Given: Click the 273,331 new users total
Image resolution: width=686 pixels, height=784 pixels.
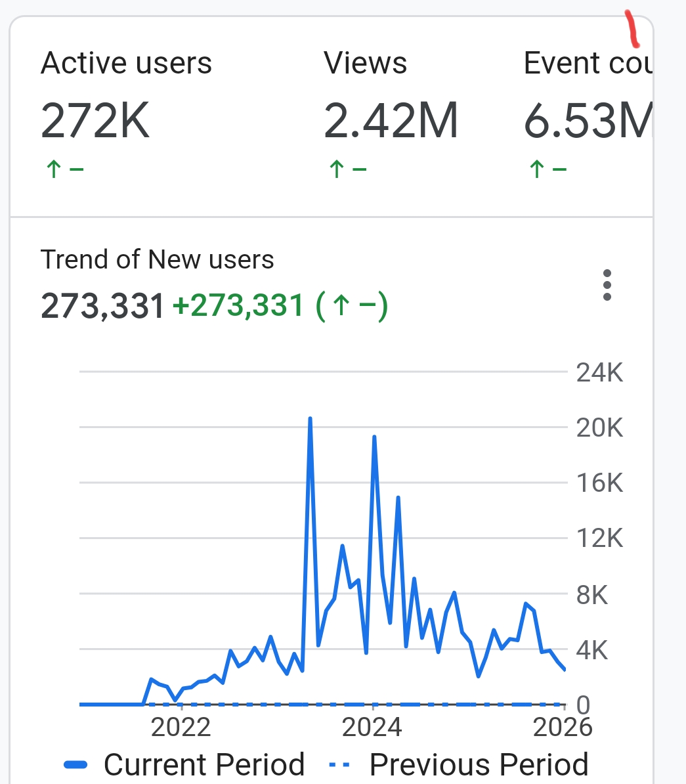Looking at the screenshot, I should (x=102, y=306).
